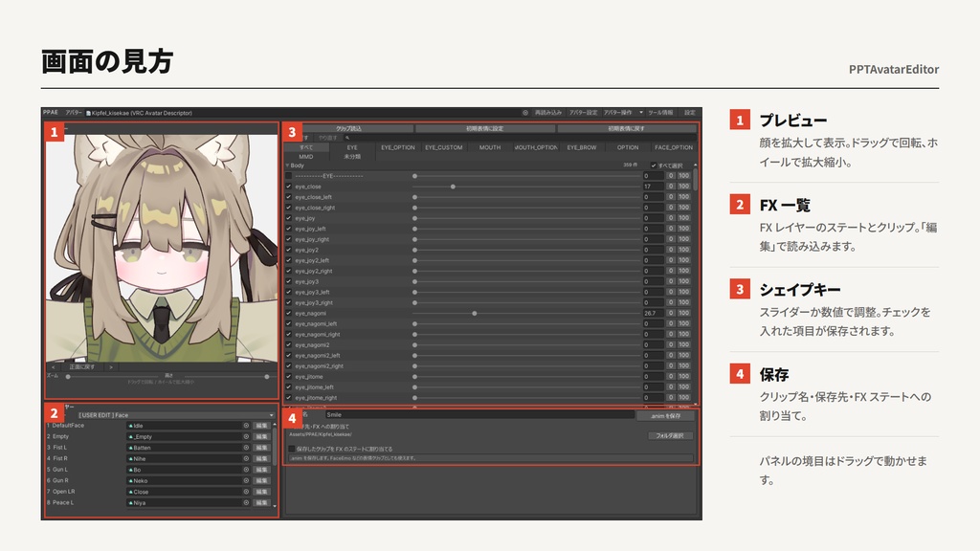980x551 pixels.
Task: Click the eye_nagomi slider handle
Action: pyautogui.click(x=475, y=313)
